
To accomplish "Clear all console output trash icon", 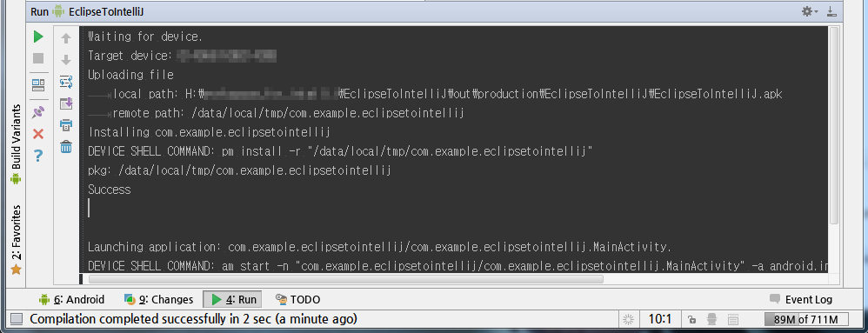I will [x=66, y=147].
